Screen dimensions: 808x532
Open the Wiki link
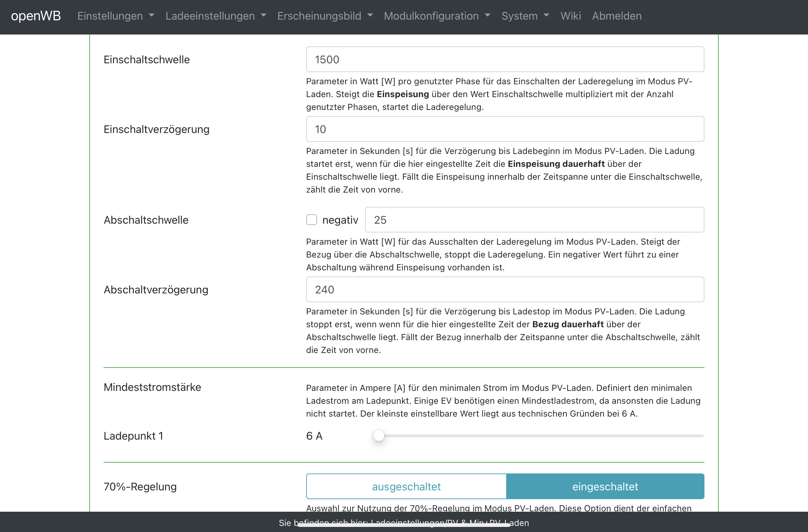coord(570,16)
